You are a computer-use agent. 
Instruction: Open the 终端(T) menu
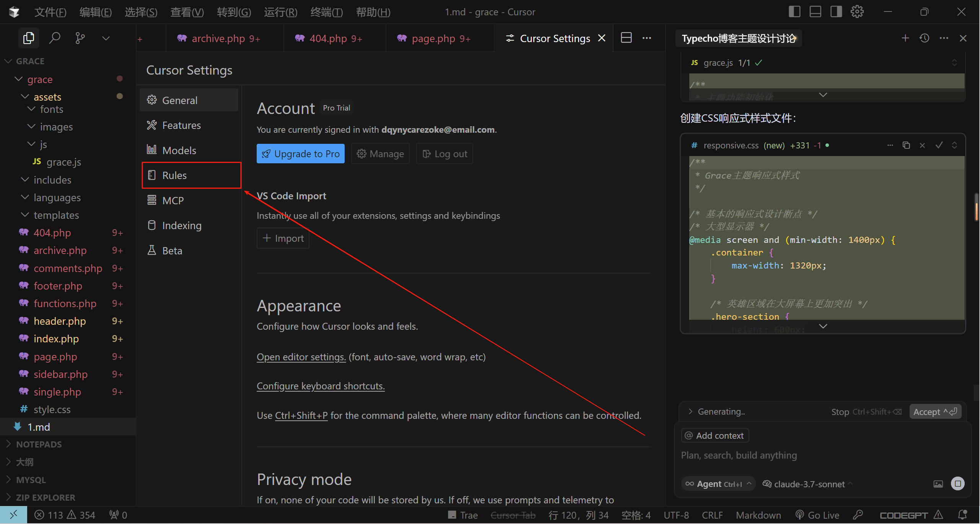[x=326, y=12]
